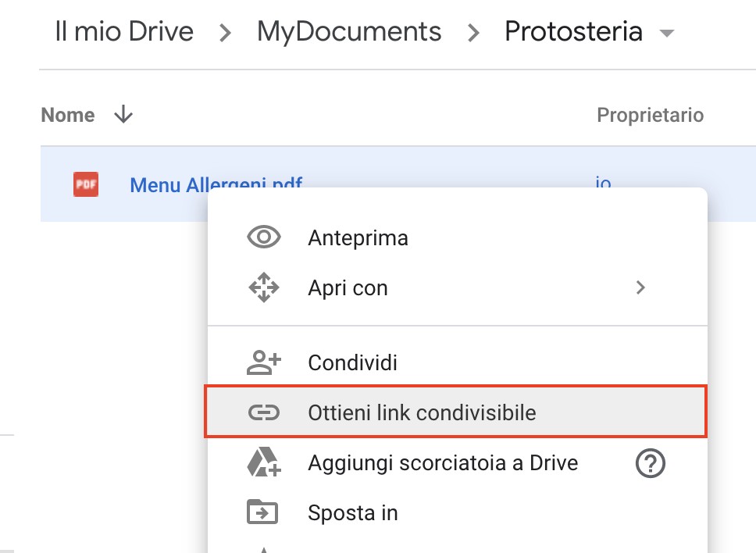Toggle sort direction arrow next to Nome
756x553 pixels.
point(123,115)
